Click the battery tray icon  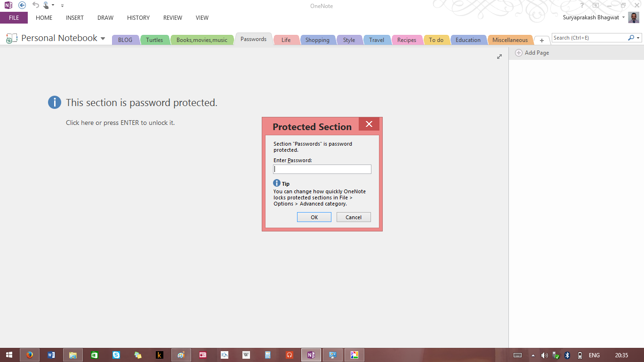(580, 355)
